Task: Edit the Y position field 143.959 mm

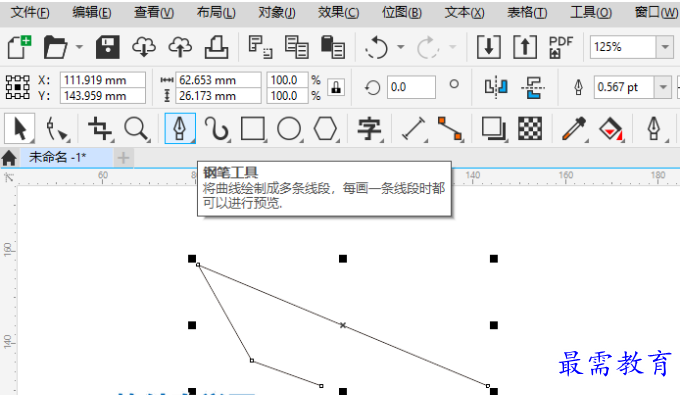Action: click(103, 95)
